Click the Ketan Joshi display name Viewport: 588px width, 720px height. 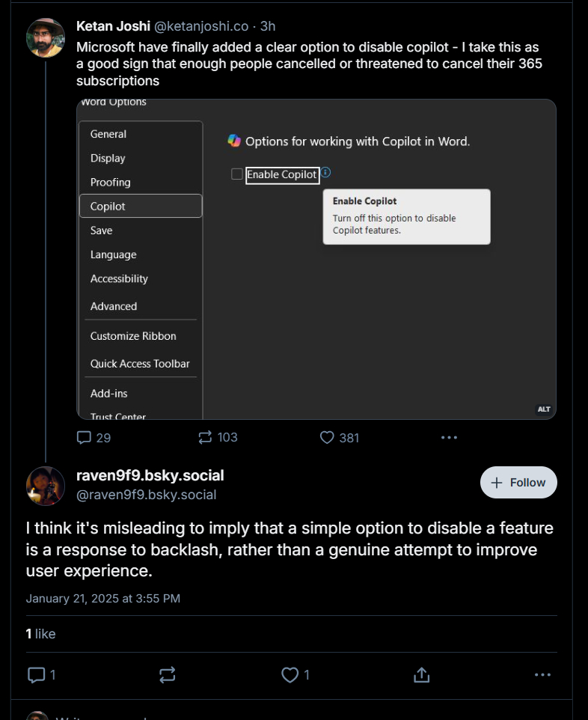click(113, 26)
